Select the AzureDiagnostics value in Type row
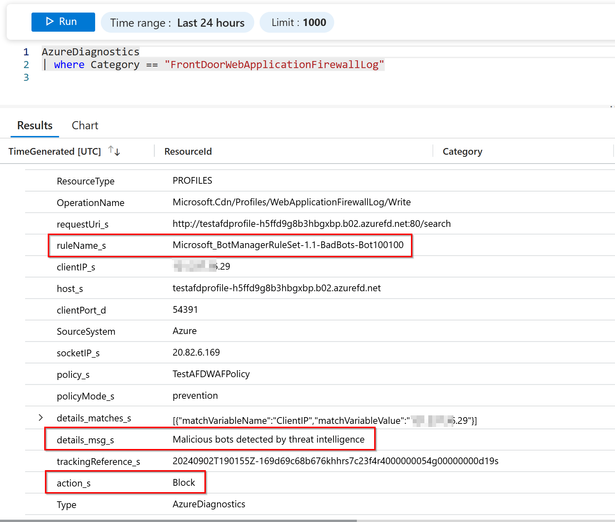Image resolution: width=615 pixels, height=522 pixels. click(209, 504)
